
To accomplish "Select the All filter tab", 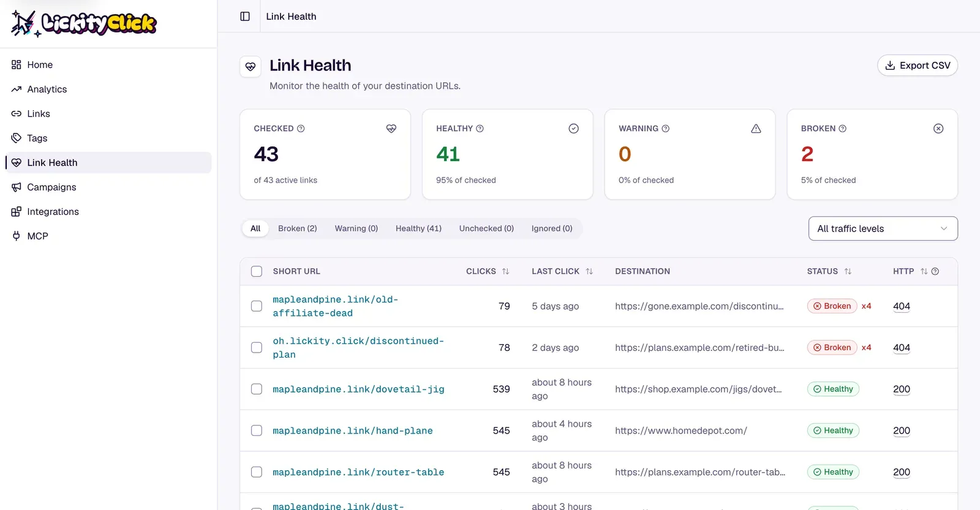I will (255, 228).
